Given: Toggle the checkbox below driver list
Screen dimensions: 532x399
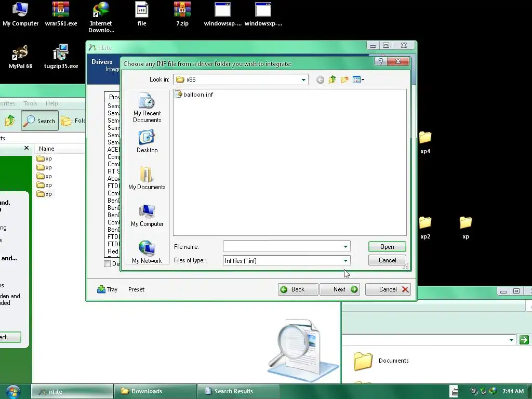Looking at the screenshot, I should 107,263.
